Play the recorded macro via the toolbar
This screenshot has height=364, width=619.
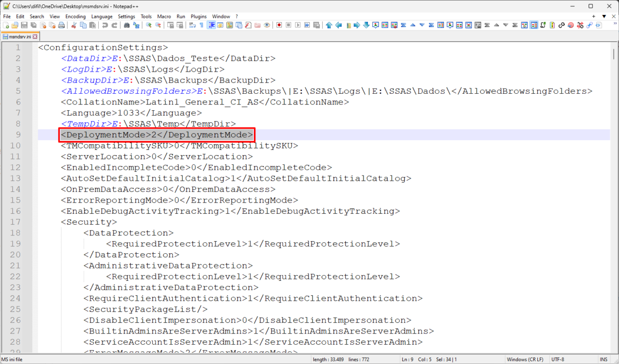coord(297,25)
